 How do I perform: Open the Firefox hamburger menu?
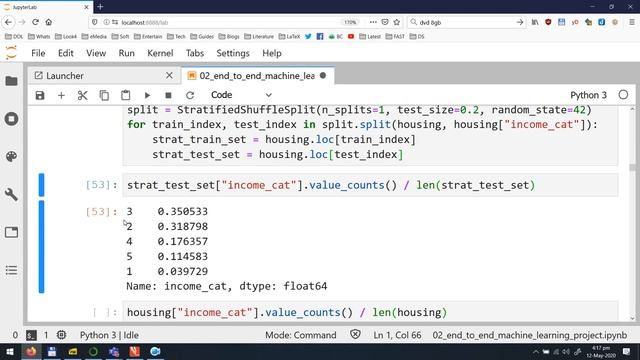(x=631, y=22)
